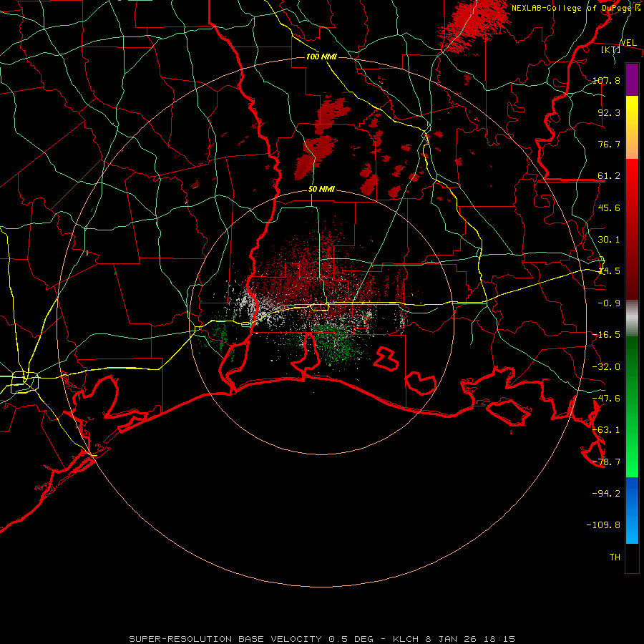Screen dimensions: 644x644
Task: Click the 61.2 velocity scale value
Action: (x=609, y=176)
